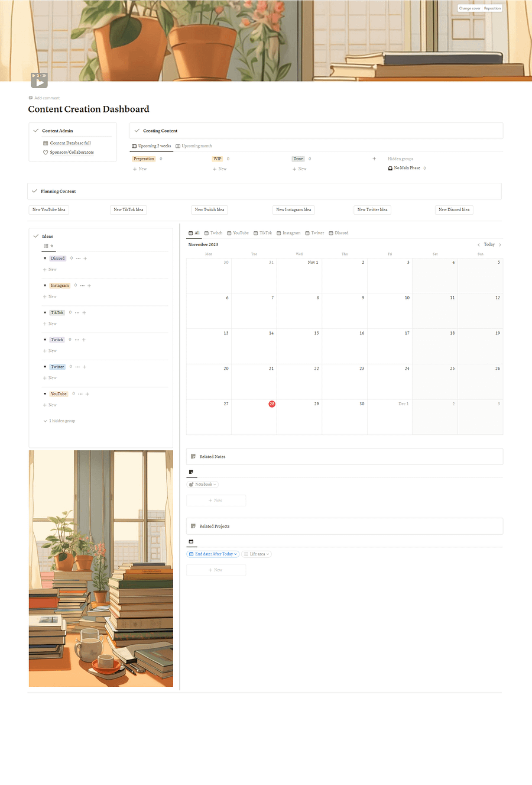Collapse the TikTok group triangle
The width and height of the screenshot is (532, 785).
click(x=45, y=312)
